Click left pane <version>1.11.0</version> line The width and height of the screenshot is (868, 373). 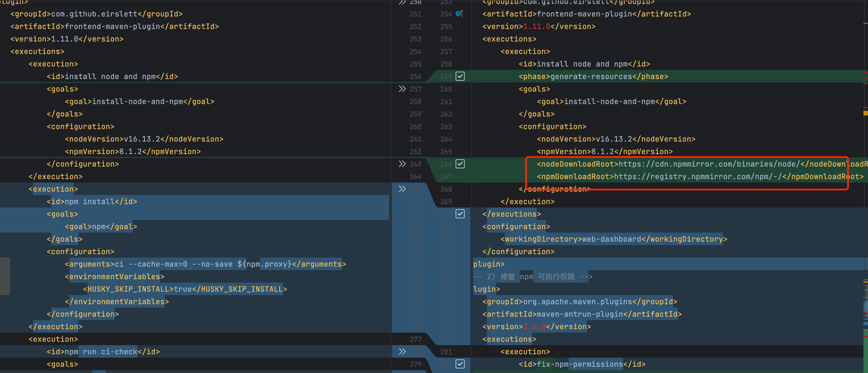(x=67, y=39)
